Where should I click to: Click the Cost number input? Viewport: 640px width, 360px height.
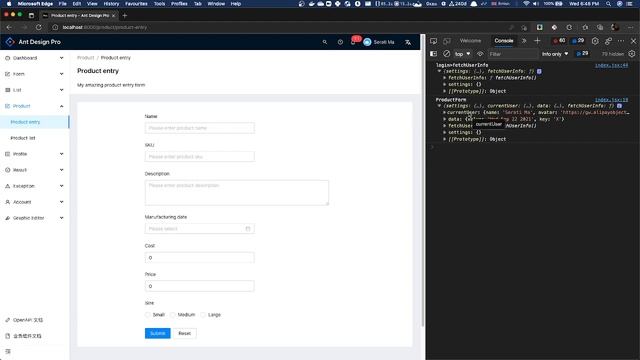click(200, 258)
